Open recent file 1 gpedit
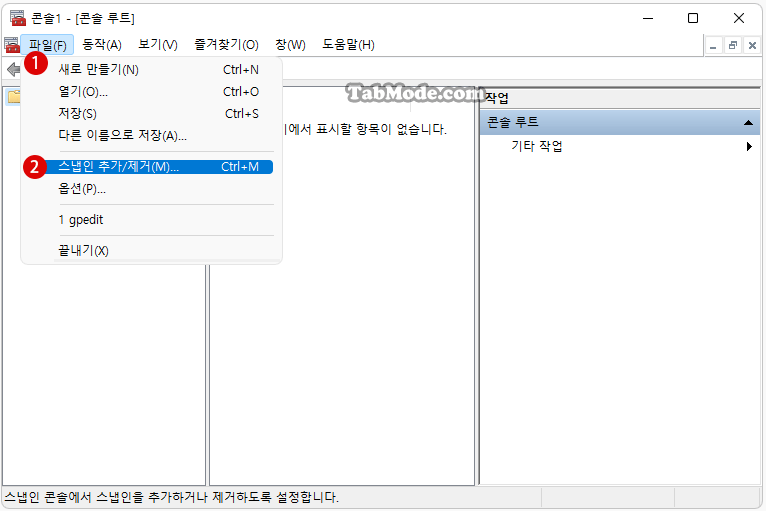Screen dimensions: 766x511 [151, 220]
